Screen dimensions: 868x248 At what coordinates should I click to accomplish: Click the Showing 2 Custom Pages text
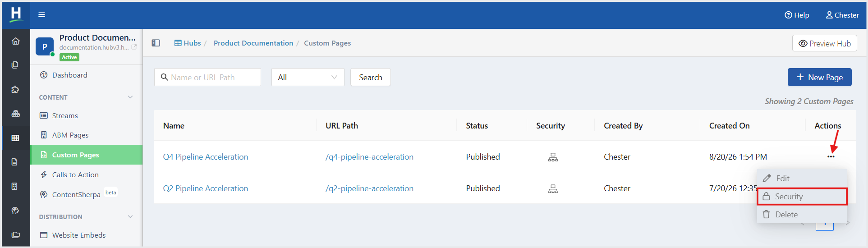coord(809,101)
